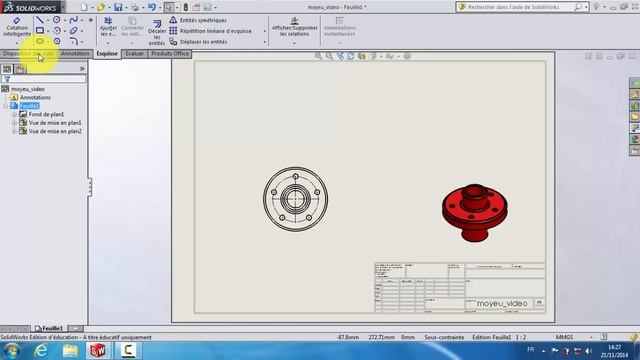Click the Print icon
This screenshot has width=640, height=360.
point(135,7)
